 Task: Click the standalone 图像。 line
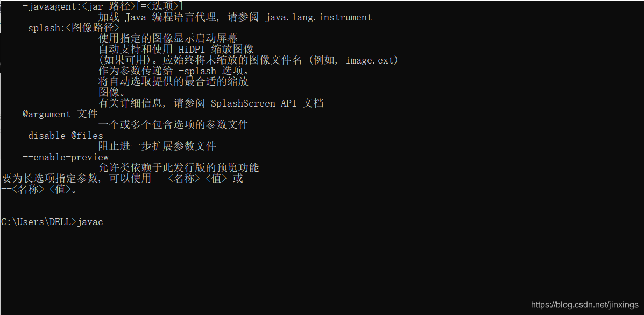(112, 93)
